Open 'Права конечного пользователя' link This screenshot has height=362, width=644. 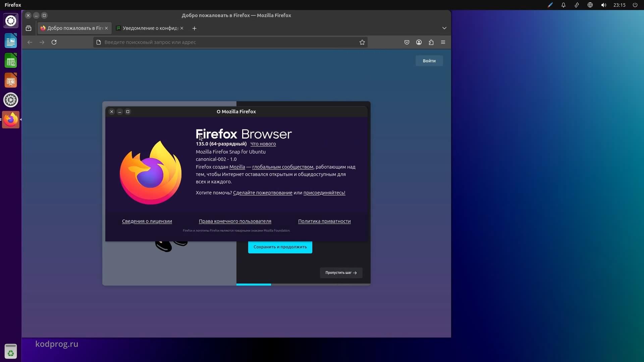tap(235, 221)
